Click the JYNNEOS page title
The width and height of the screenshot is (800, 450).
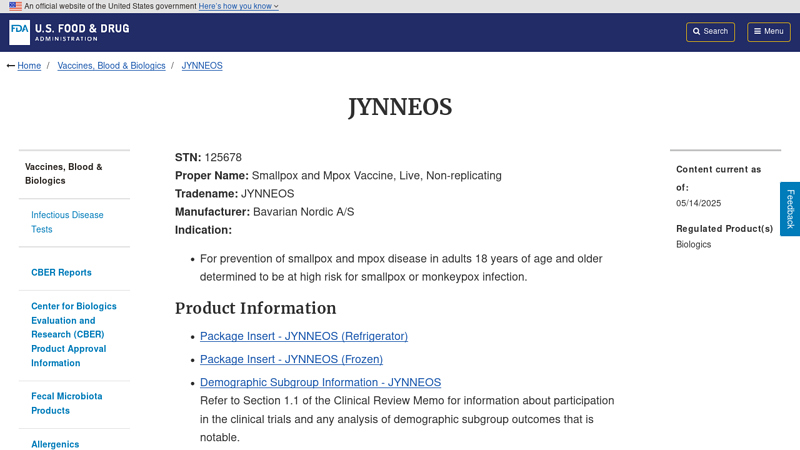pos(400,107)
